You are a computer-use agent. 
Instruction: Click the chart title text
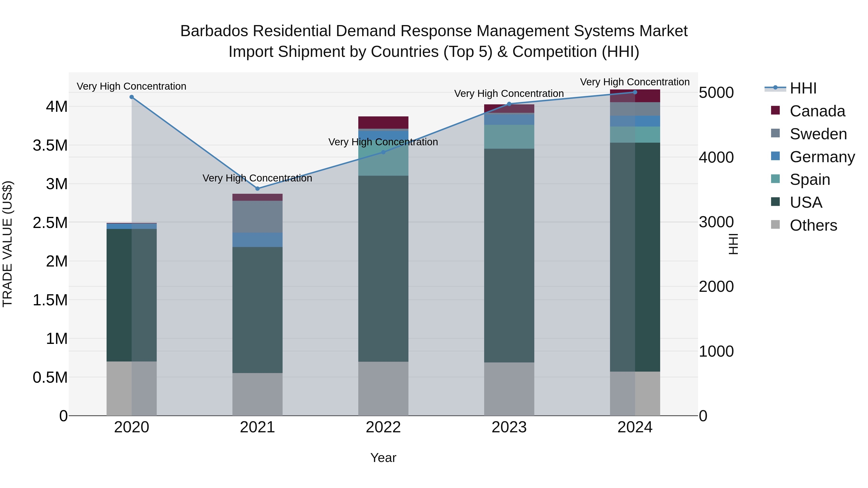[434, 41]
